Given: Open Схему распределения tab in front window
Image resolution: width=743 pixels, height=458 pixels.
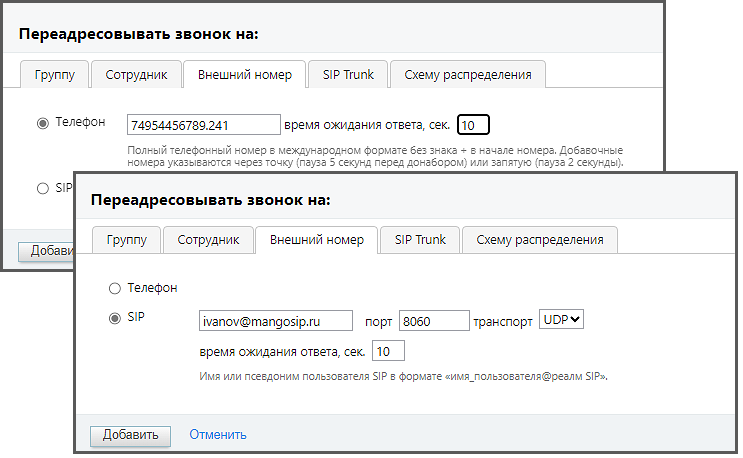Looking at the screenshot, I should point(540,240).
